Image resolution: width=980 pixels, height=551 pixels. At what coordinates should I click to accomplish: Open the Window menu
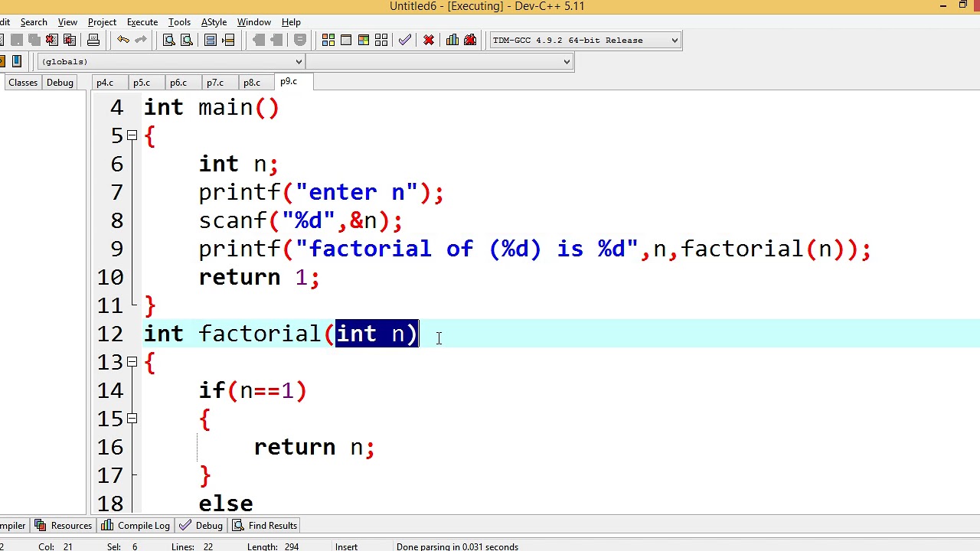(253, 22)
